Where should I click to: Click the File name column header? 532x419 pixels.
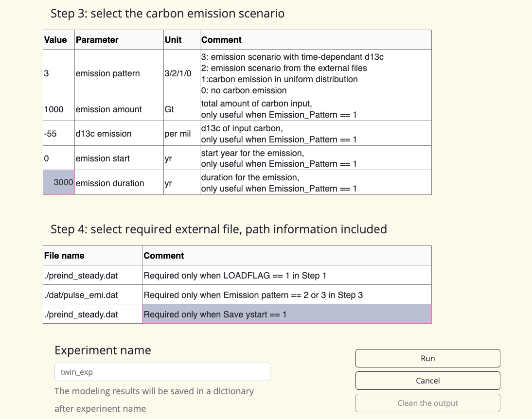pos(92,256)
